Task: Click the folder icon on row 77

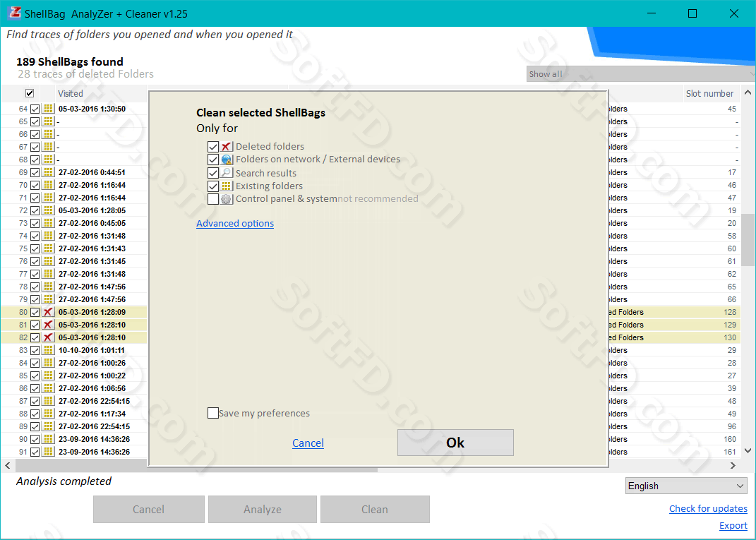Action: click(x=48, y=274)
